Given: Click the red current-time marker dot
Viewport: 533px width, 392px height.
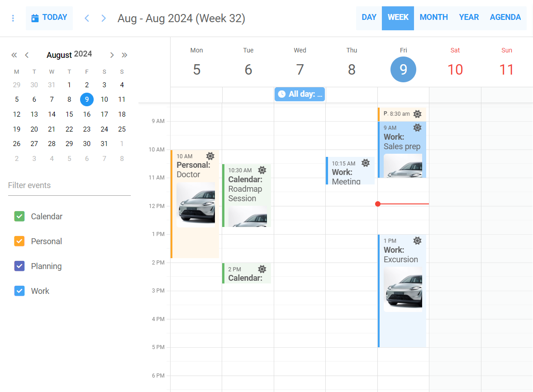Looking at the screenshot, I should pyautogui.click(x=378, y=204).
